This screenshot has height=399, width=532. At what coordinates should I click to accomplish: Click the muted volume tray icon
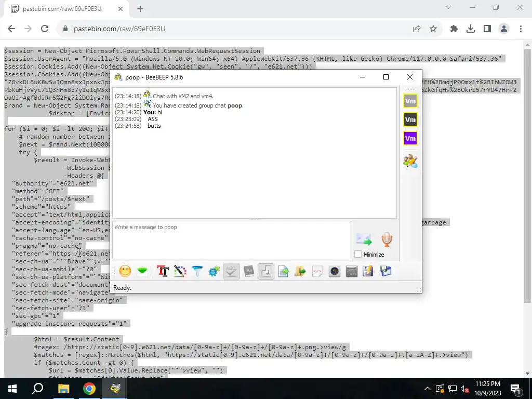coord(464,389)
